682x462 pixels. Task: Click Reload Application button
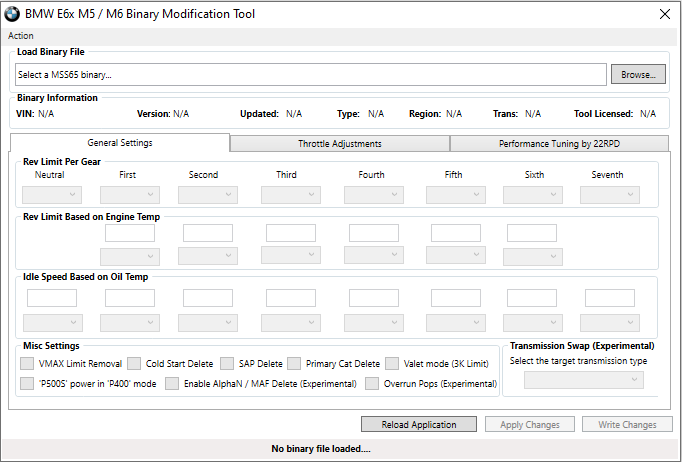419,425
